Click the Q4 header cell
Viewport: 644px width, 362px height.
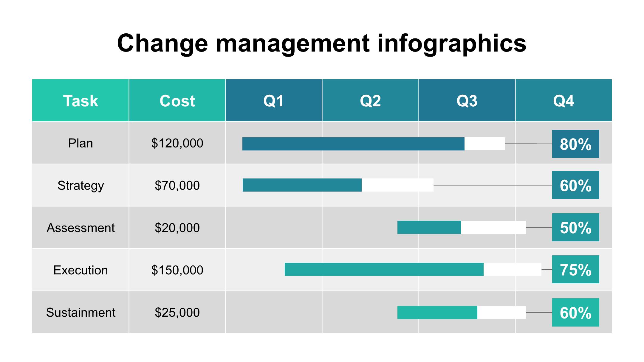click(563, 101)
